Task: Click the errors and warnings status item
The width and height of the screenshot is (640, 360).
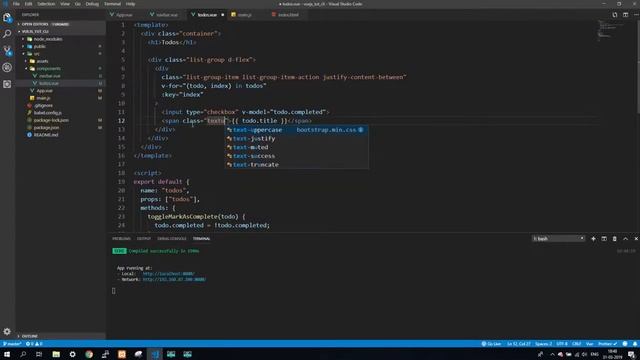Action: point(34,344)
